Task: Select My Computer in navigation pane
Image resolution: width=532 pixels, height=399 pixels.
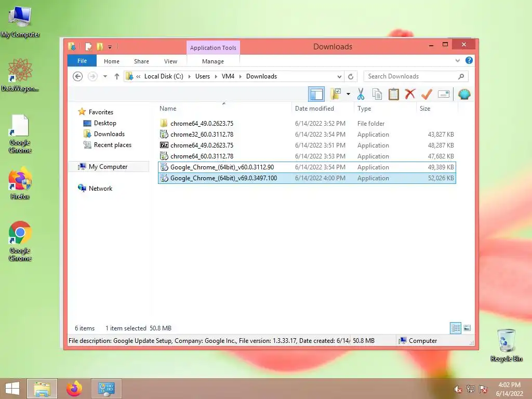Action: 108,167
